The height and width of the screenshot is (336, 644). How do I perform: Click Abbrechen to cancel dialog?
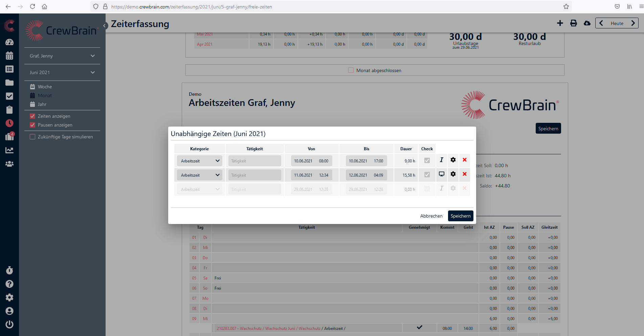click(431, 216)
